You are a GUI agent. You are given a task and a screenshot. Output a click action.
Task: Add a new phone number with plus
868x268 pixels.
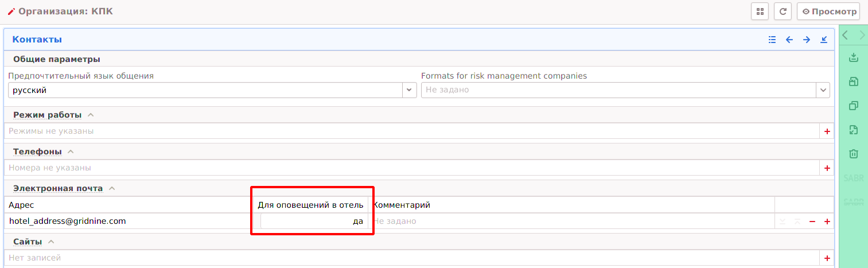pyautogui.click(x=827, y=168)
